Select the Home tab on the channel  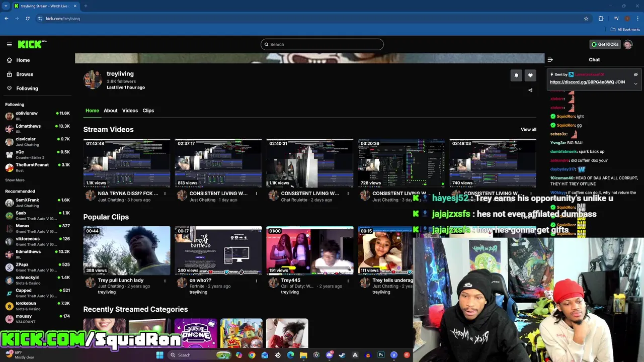pyautogui.click(x=92, y=111)
